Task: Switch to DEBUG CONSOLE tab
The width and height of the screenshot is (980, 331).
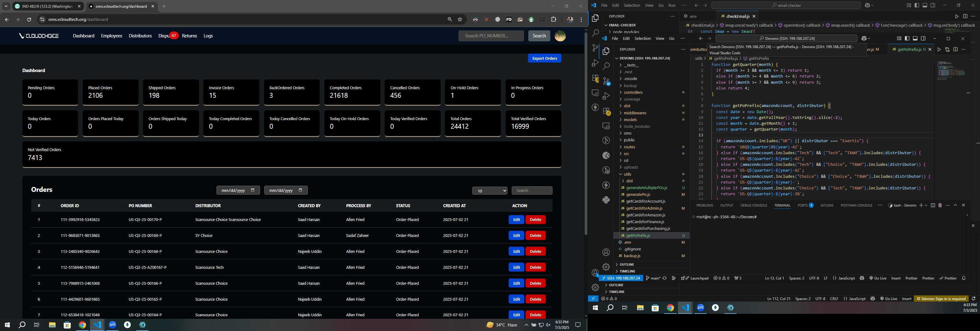Action: coord(754,205)
